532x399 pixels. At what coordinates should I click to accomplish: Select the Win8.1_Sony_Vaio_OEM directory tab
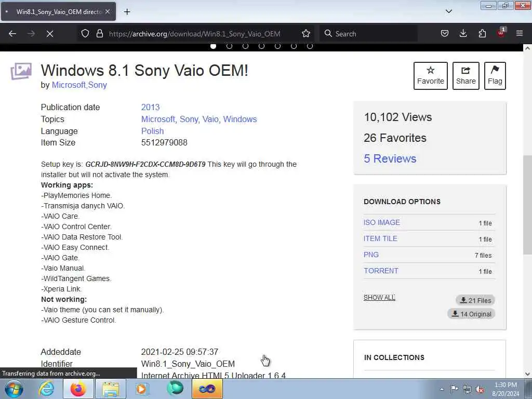click(x=58, y=11)
